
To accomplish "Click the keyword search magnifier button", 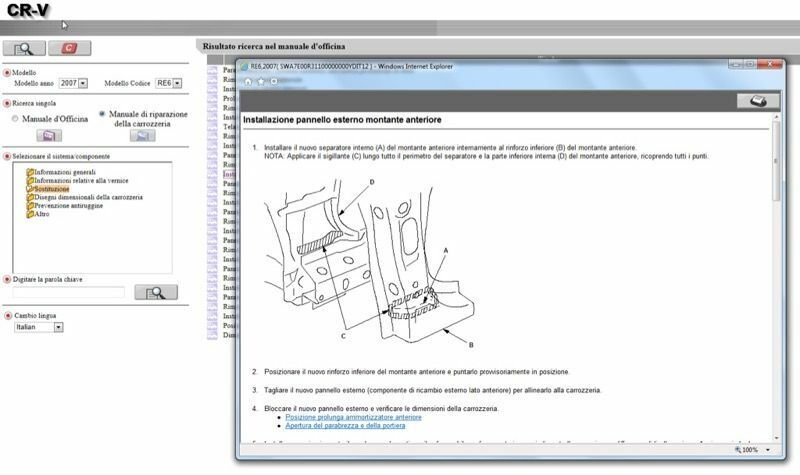I will pyautogui.click(x=155, y=292).
